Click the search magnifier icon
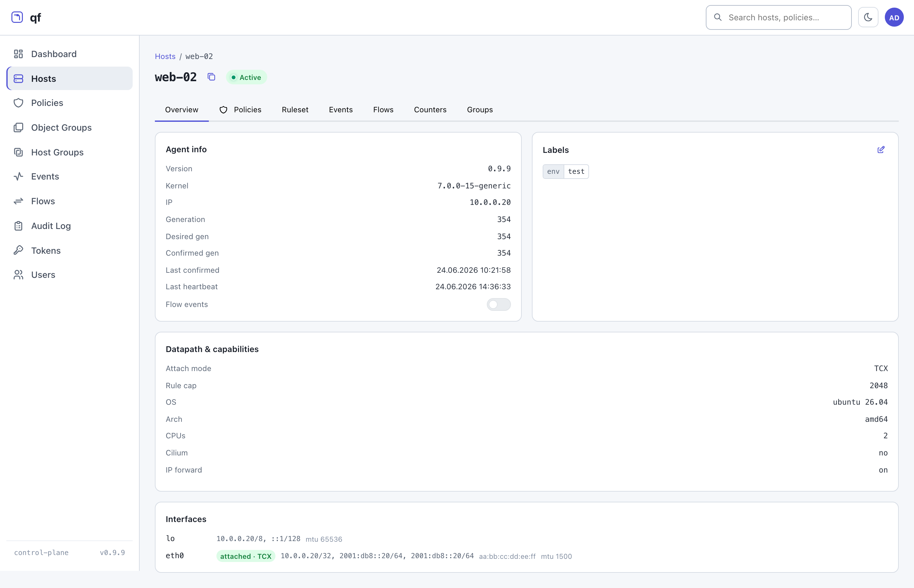 click(718, 17)
